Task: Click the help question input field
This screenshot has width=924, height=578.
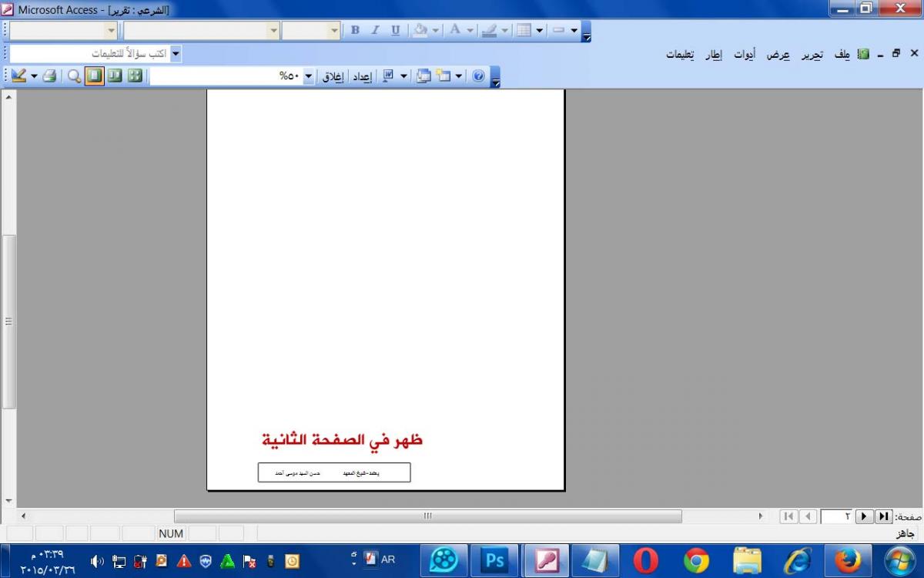Action: (89, 54)
